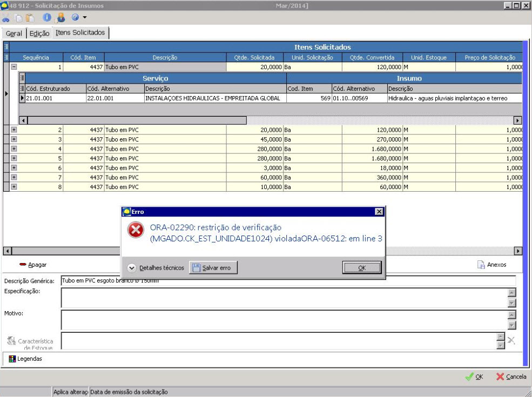532x397 pixels.
Task: Collapse row 1 with the minus box
Action: [x=14, y=68]
